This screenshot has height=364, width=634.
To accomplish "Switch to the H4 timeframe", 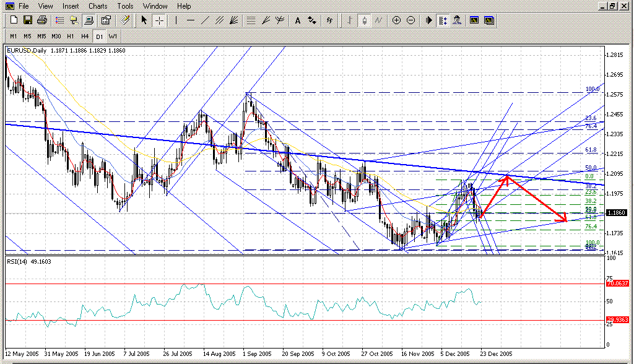I will (x=85, y=36).
